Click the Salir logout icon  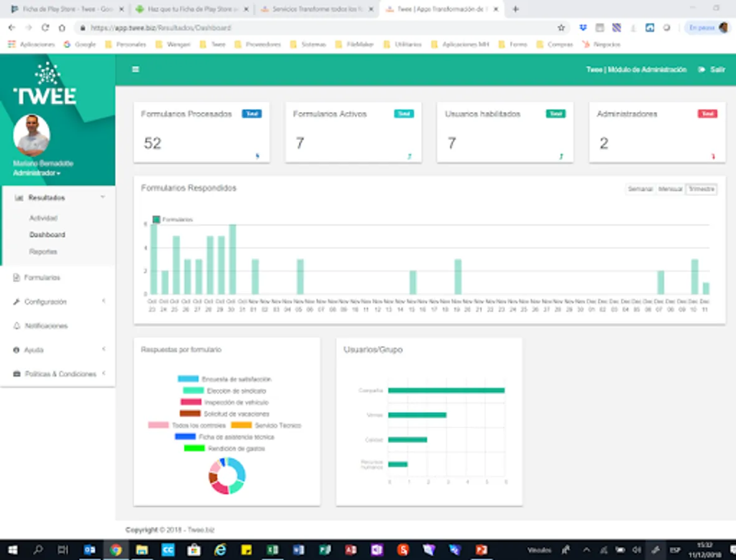702,70
